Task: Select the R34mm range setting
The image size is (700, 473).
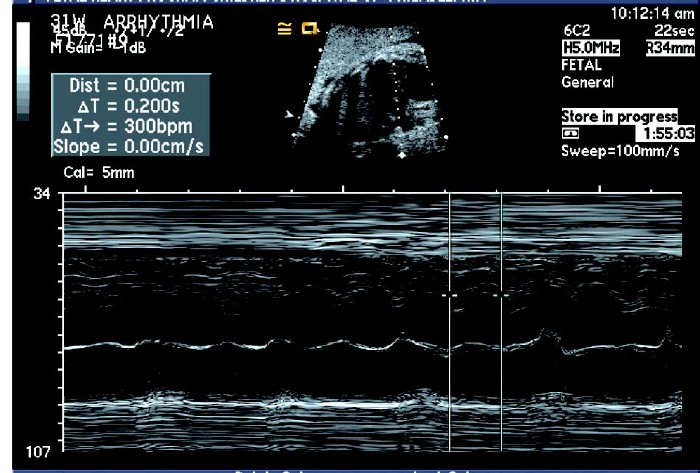Action: point(670,48)
